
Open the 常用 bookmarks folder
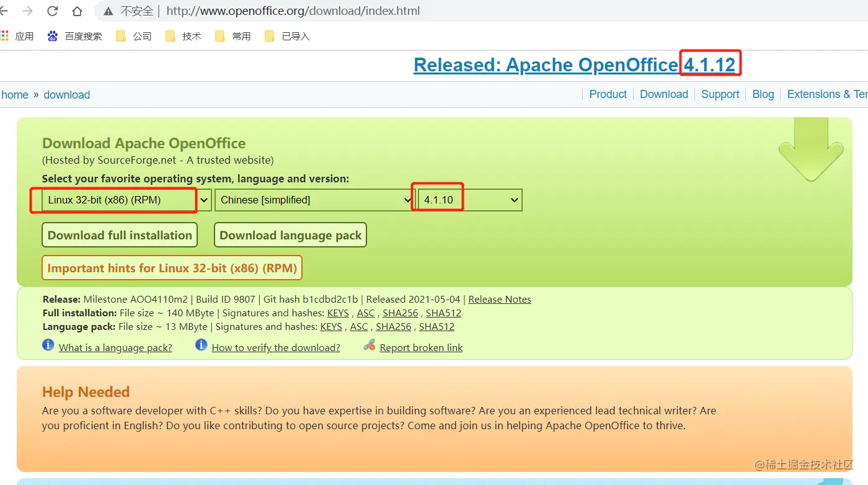pyautogui.click(x=233, y=36)
